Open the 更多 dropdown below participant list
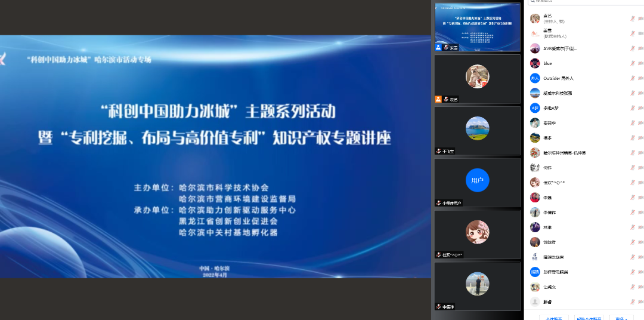Image resolution: width=644 pixels, height=320 pixels. [x=621, y=318]
